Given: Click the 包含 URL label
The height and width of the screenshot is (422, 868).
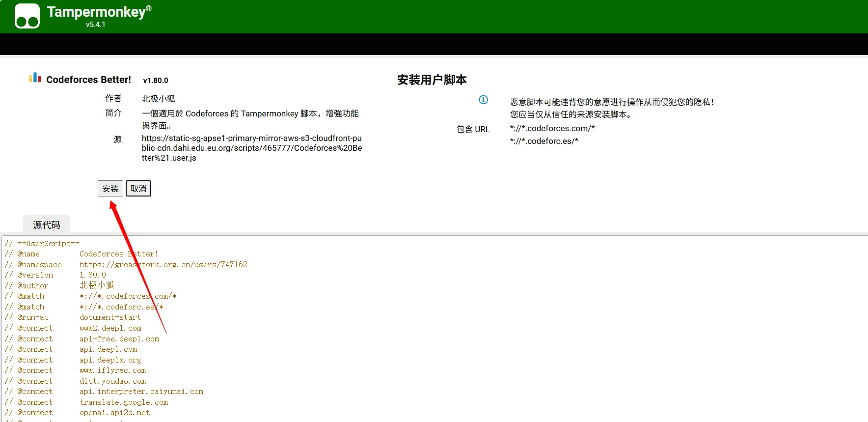Looking at the screenshot, I should 473,129.
